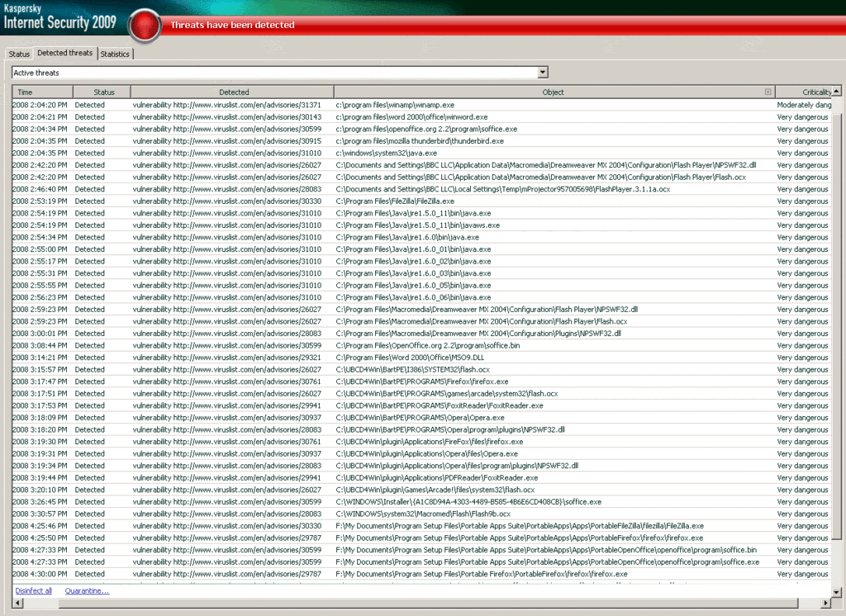Screen dimensions: 846x616
Task: Click the horizontal scrollbar left arrow
Action: pos(17,603)
